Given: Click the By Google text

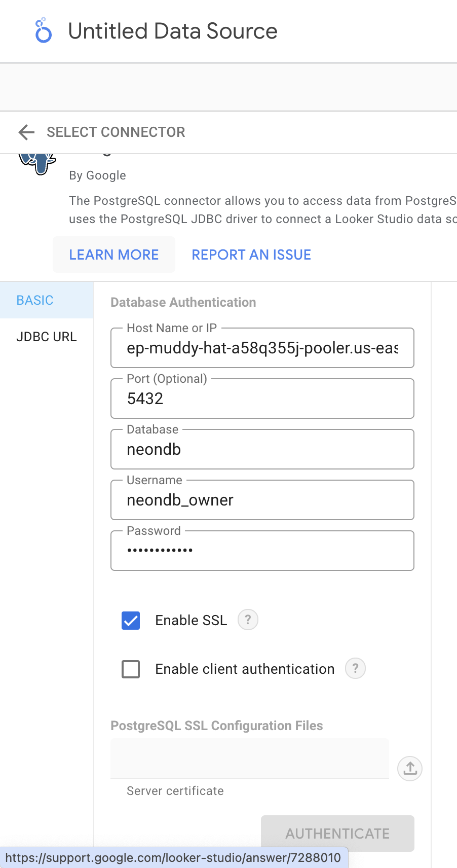Looking at the screenshot, I should click(98, 175).
